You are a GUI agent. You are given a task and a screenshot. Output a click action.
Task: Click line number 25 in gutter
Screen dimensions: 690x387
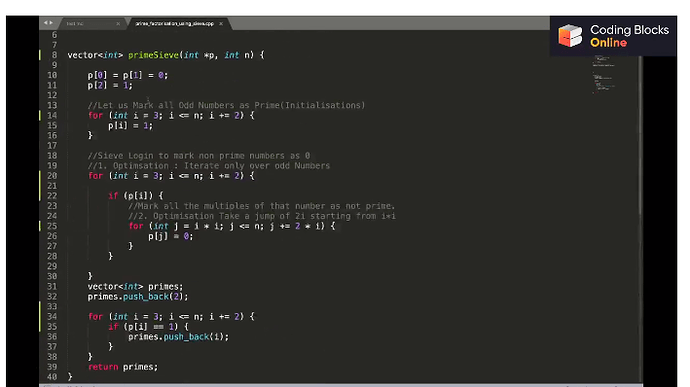pos(52,226)
